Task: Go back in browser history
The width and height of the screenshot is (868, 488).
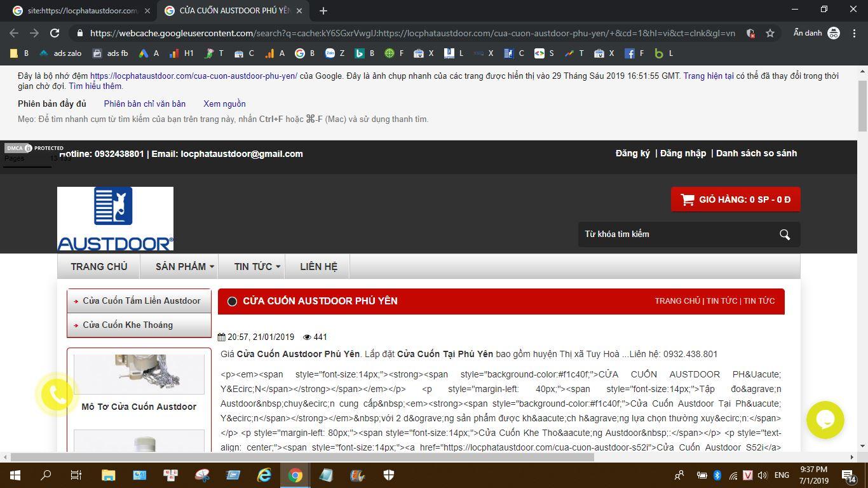Action: (x=14, y=33)
